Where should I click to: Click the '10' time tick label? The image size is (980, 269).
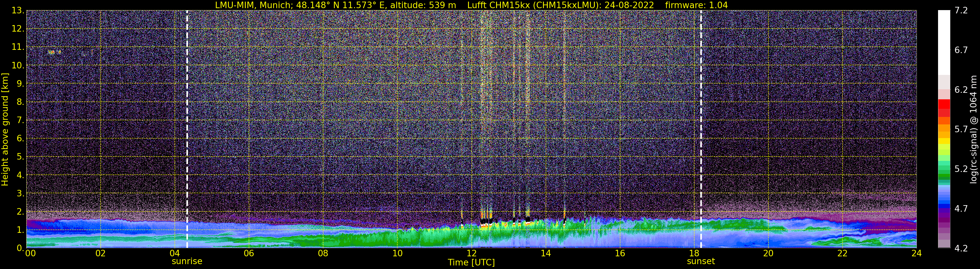pos(397,253)
